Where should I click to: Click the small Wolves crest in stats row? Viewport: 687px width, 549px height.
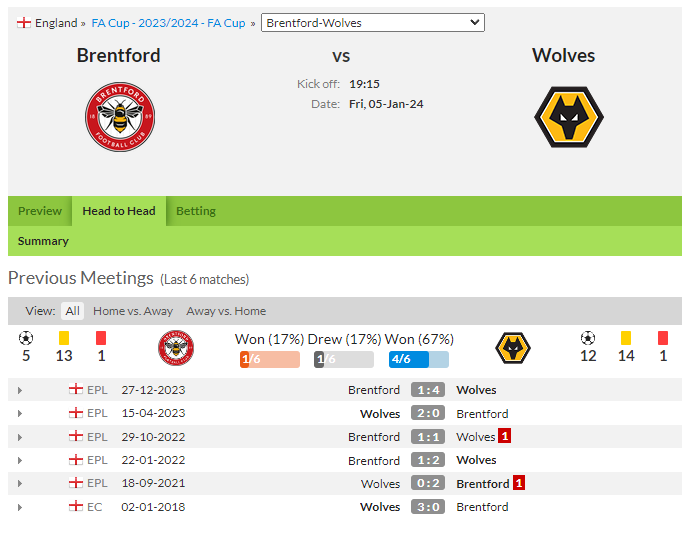[513, 348]
